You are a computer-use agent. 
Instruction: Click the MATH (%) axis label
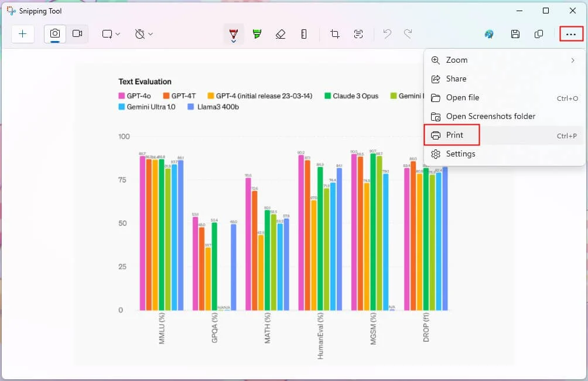tap(268, 328)
